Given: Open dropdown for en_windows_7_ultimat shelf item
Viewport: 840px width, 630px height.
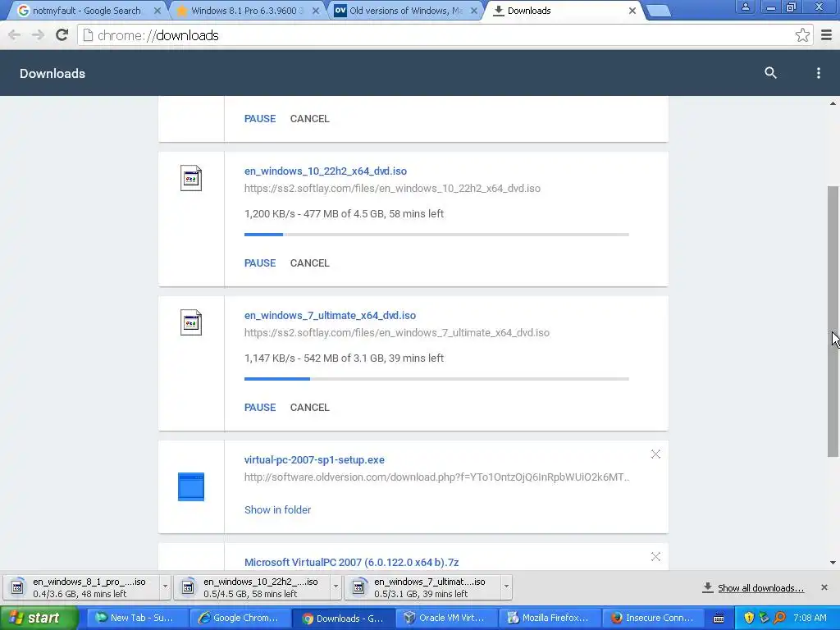Looking at the screenshot, I should point(505,587).
